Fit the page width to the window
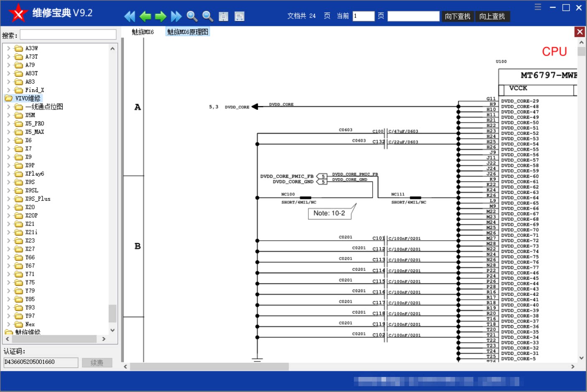 tap(239, 16)
